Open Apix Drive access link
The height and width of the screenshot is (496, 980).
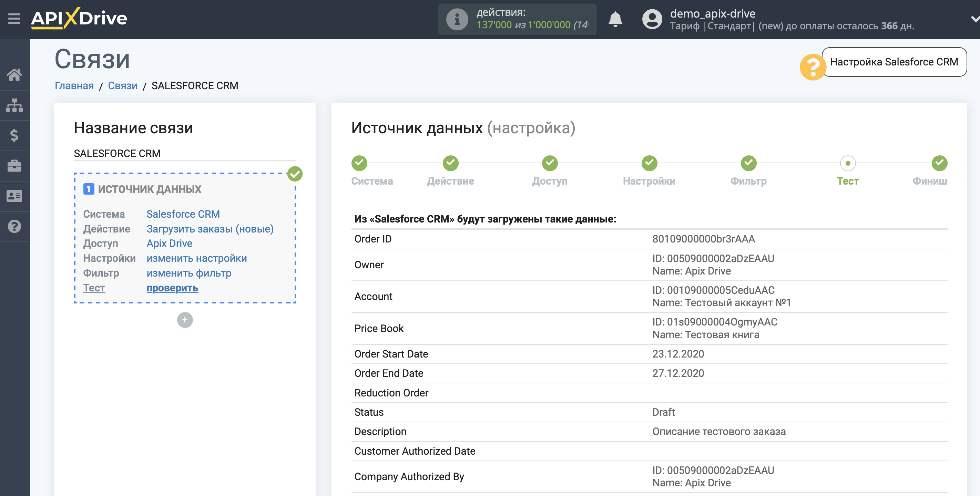point(169,244)
